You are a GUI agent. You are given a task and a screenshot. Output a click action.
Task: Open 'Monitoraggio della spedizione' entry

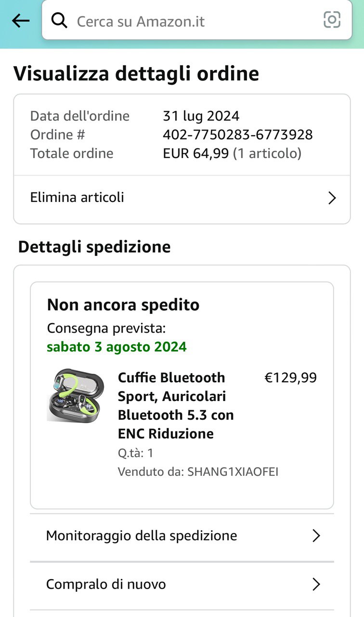coord(142,536)
